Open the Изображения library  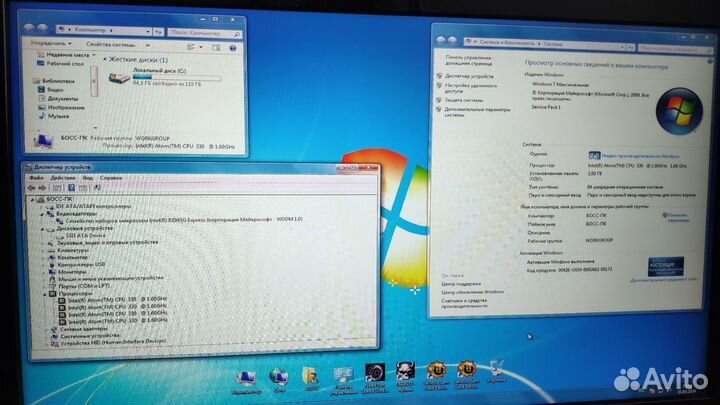tap(62, 107)
